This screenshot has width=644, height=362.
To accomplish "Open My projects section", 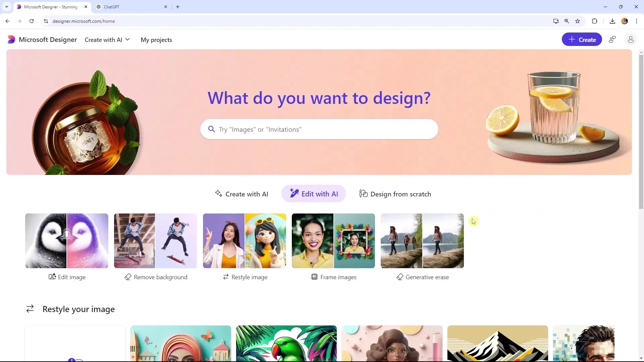I will tap(156, 39).
